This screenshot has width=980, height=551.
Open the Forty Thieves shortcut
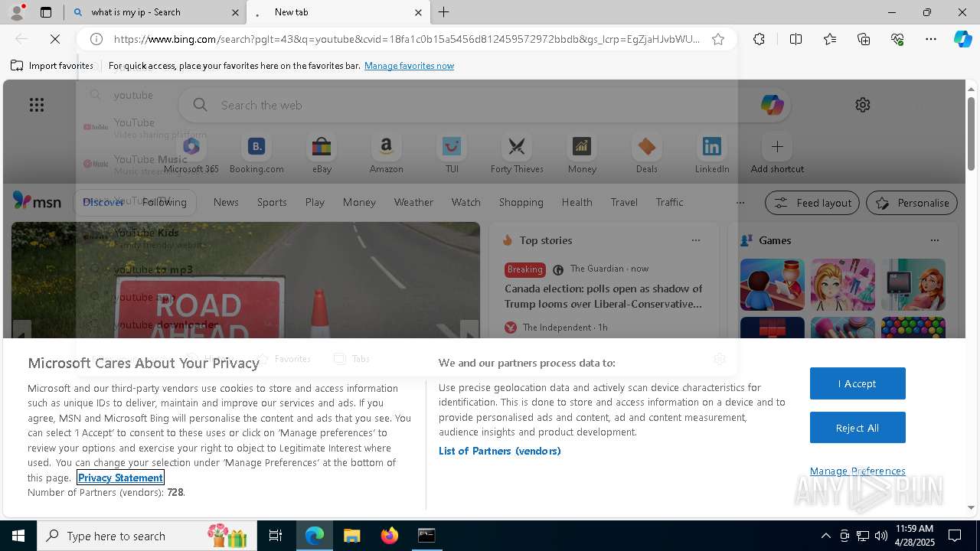pos(517,154)
